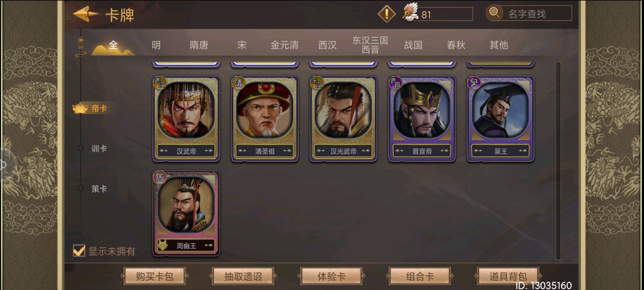This screenshot has width=644, height=290.
Task: Switch to the 战国 dynasty tab
Action: coord(413,45)
